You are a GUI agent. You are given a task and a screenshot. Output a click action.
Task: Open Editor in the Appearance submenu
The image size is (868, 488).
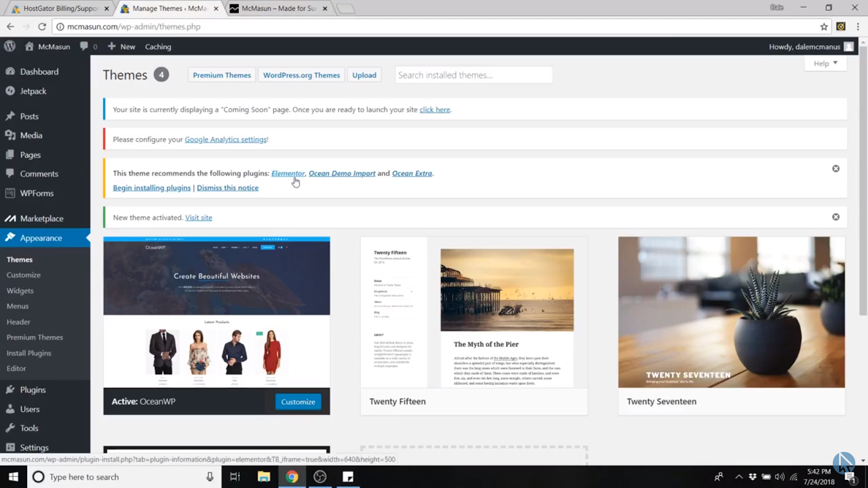pos(16,369)
